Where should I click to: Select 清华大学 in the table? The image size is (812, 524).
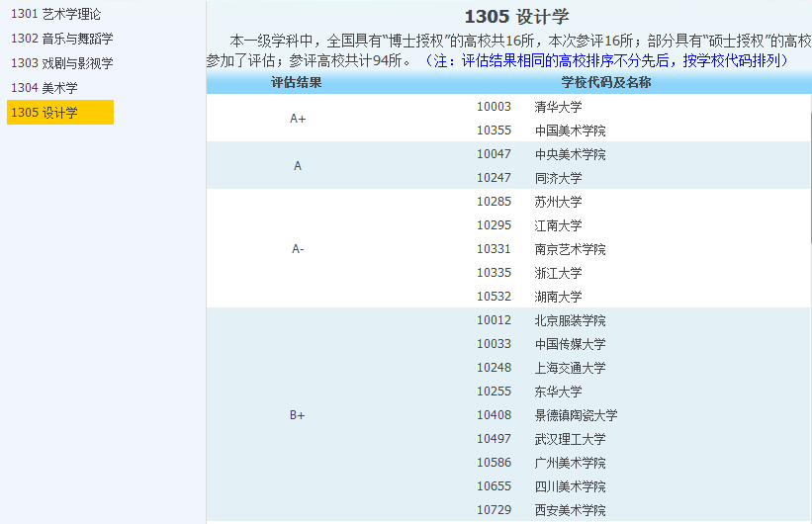coord(558,107)
